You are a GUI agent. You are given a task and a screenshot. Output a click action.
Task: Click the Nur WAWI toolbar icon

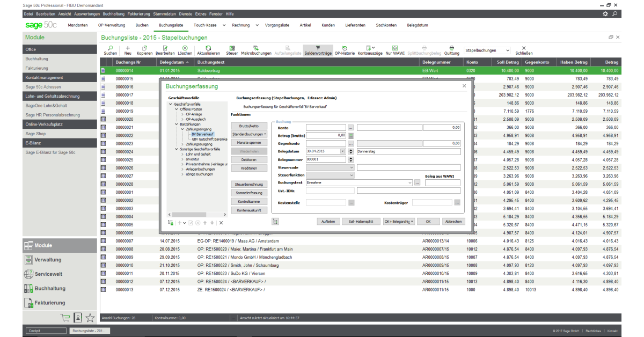pos(395,48)
